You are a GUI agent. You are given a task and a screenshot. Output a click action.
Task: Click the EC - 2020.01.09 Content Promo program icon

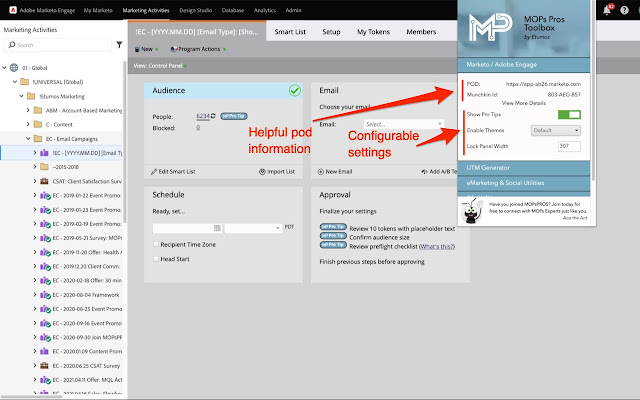point(44,351)
